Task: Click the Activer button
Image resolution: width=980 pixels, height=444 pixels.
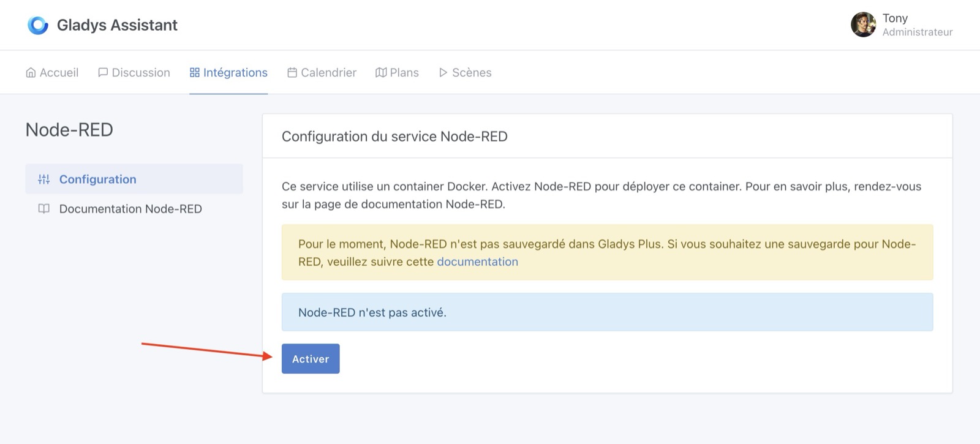Action: (311, 359)
